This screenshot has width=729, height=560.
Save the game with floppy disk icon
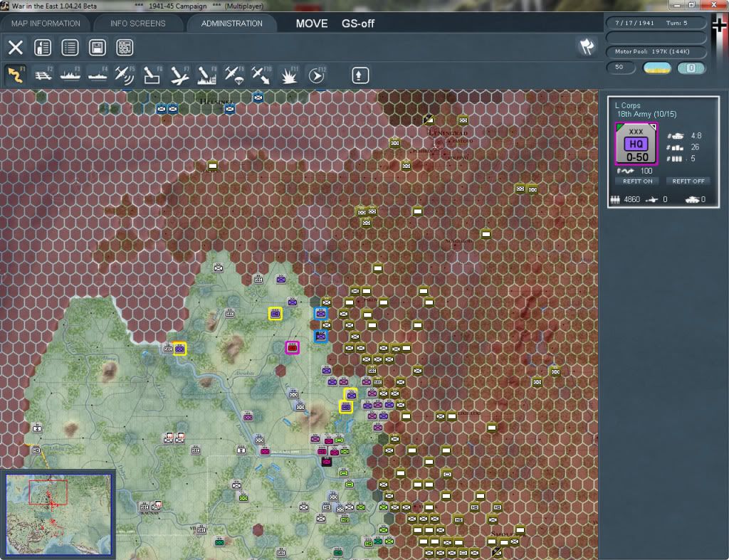[x=97, y=48]
